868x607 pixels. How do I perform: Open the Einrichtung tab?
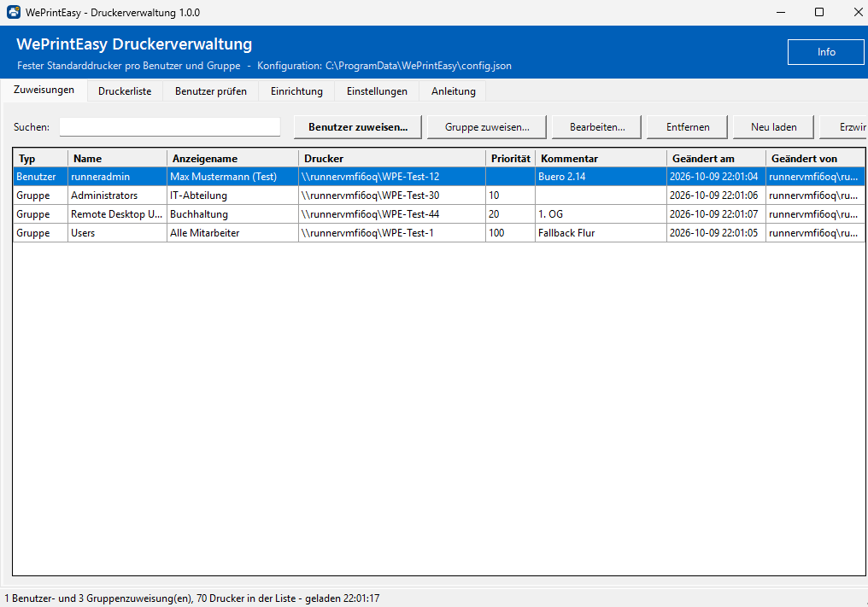point(296,91)
